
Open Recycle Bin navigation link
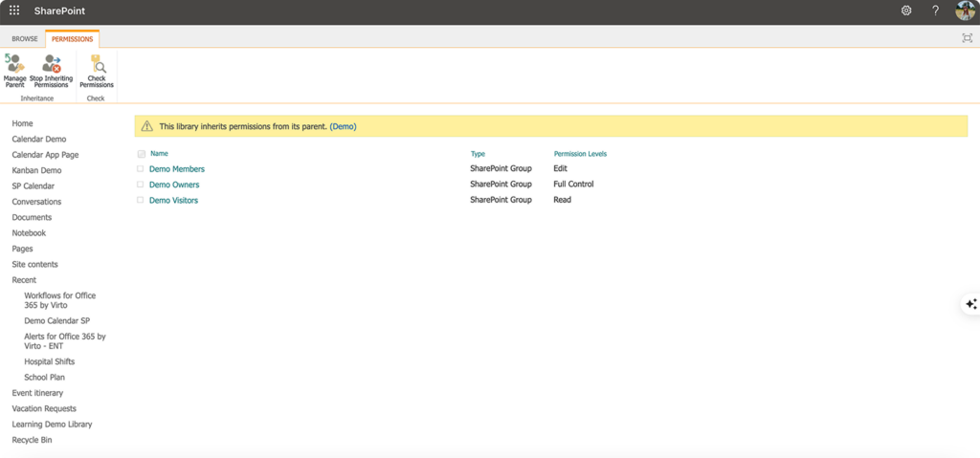pyautogui.click(x=32, y=440)
